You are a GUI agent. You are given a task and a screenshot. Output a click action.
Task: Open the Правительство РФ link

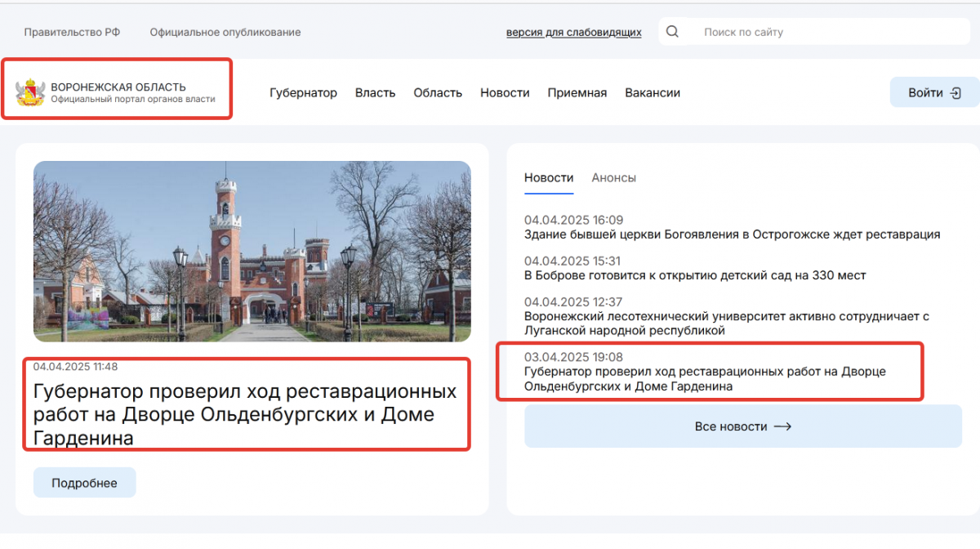pos(72,33)
